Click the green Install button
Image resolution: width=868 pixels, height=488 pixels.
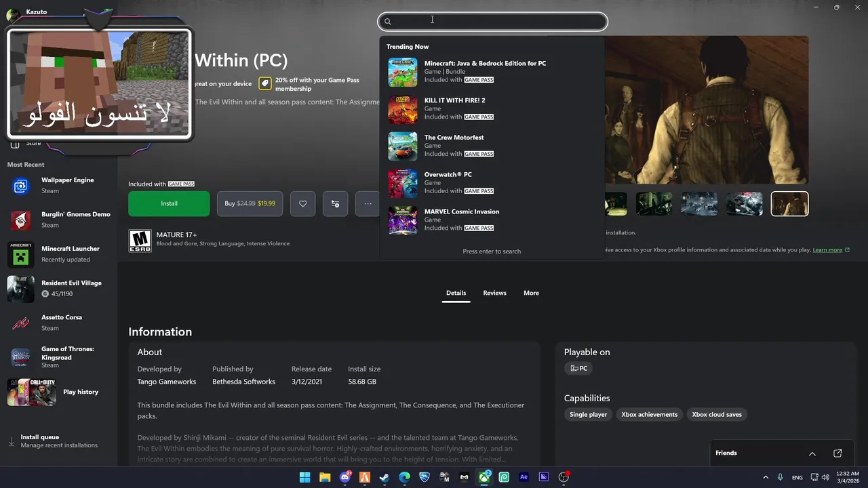169,203
